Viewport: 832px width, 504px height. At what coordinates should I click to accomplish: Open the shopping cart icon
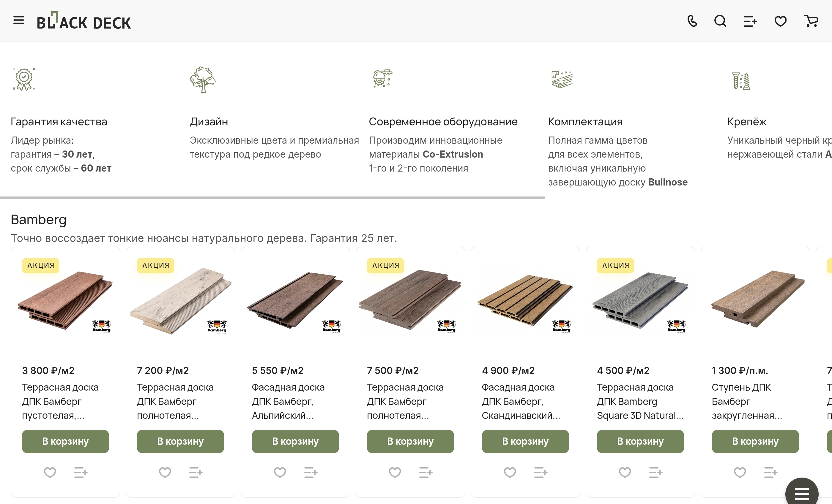pyautogui.click(x=811, y=21)
